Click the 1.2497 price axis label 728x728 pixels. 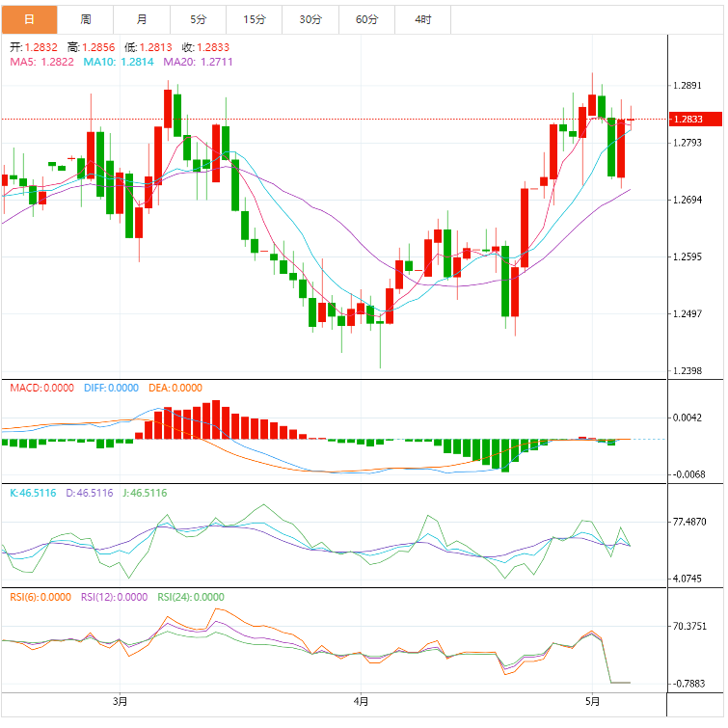coord(688,313)
